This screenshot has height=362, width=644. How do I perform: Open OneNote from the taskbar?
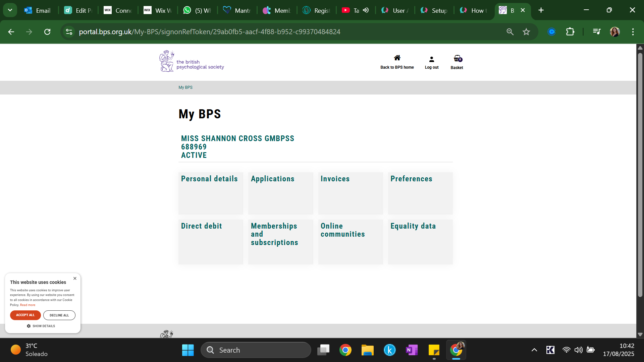412,350
